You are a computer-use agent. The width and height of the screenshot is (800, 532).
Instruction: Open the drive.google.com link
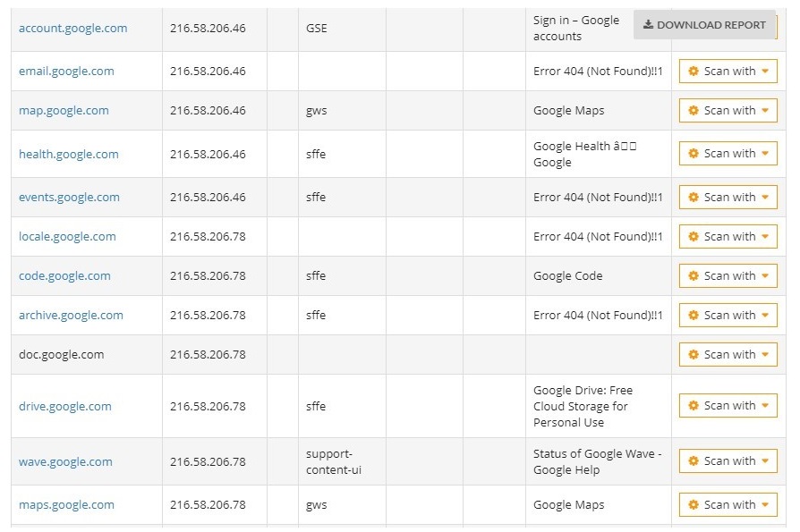(x=64, y=406)
